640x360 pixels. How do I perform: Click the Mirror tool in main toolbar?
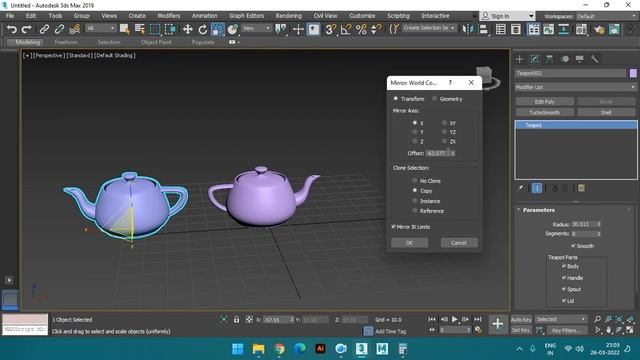[467, 29]
